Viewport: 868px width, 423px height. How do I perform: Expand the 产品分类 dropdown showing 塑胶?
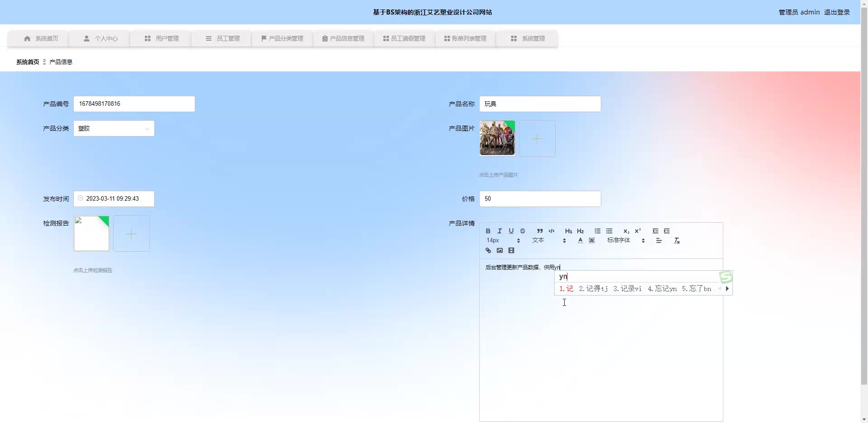114,128
